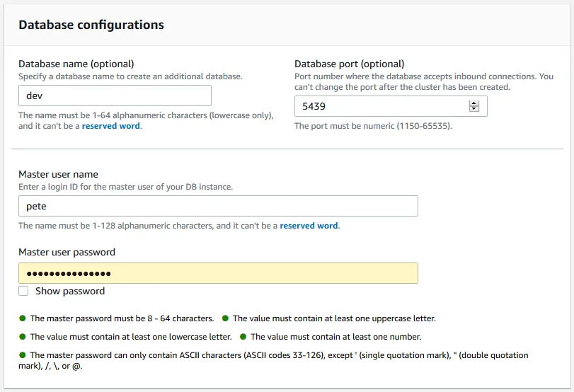The image size is (574, 392).
Task: Click green dot beside 8 - 64 characters rule
Action: (23, 318)
